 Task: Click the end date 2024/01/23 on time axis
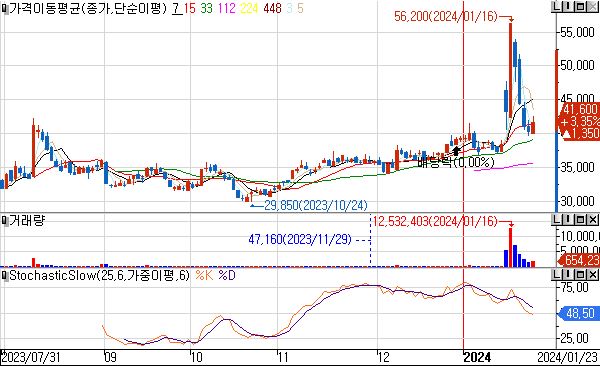click(x=567, y=357)
